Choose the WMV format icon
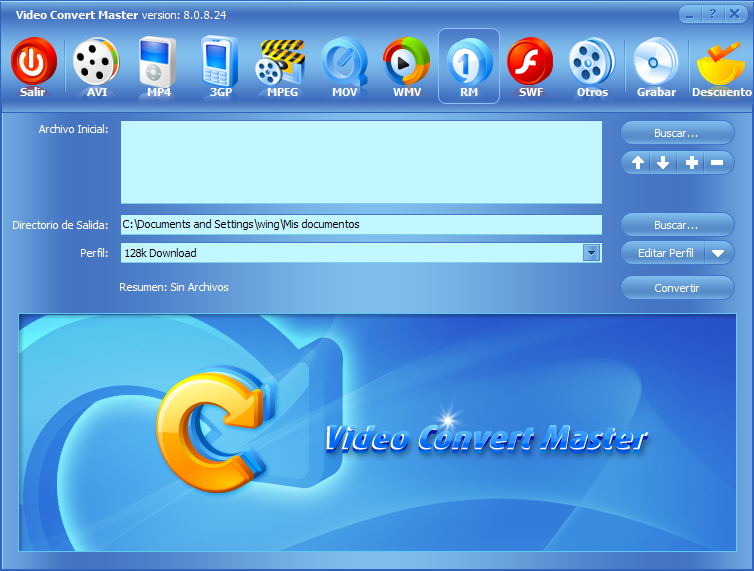This screenshot has width=754, height=571. (406, 63)
